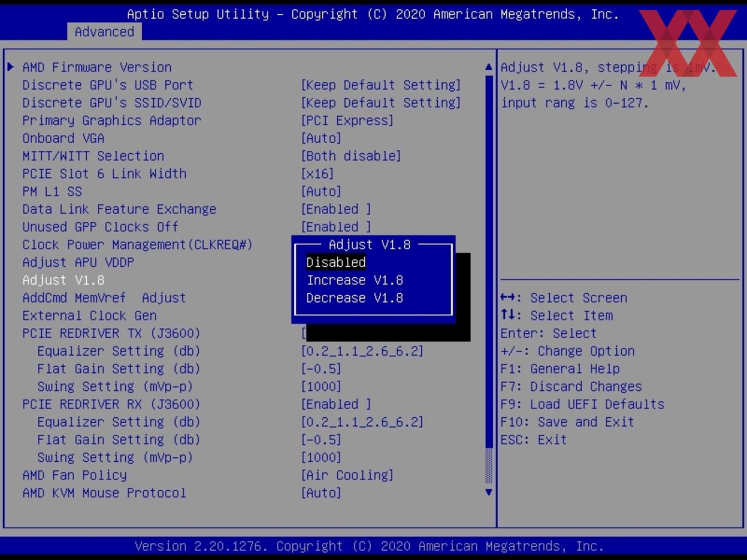
Task: Expand the AMD Firmware Version submenu arrow
Action: point(10,67)
